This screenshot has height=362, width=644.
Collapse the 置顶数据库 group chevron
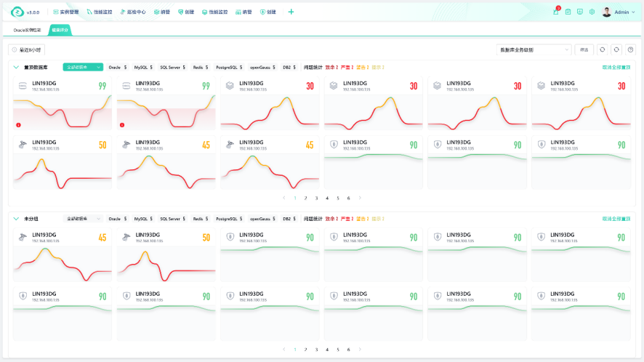[16, 68]
